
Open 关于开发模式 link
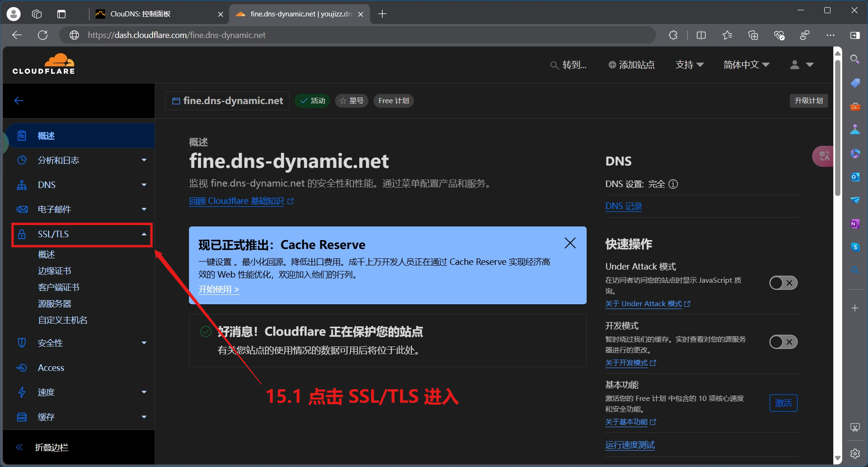[x=630, y=363]
